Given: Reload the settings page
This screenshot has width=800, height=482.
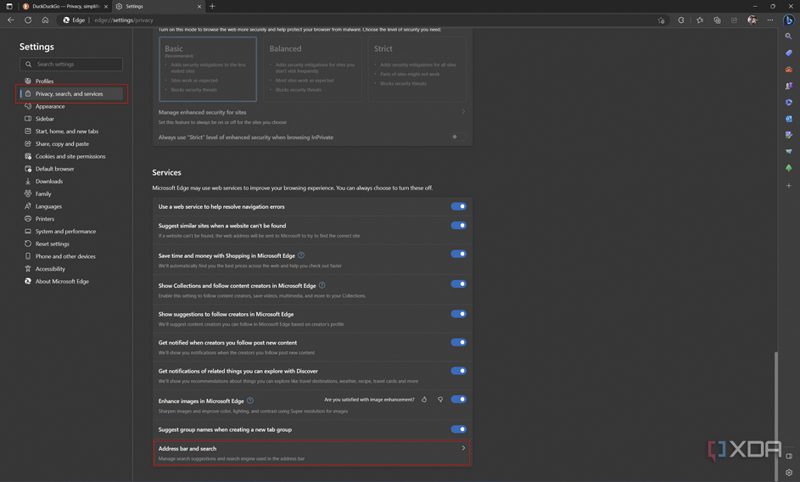Looking at the screenshot, I should point(28,20).
